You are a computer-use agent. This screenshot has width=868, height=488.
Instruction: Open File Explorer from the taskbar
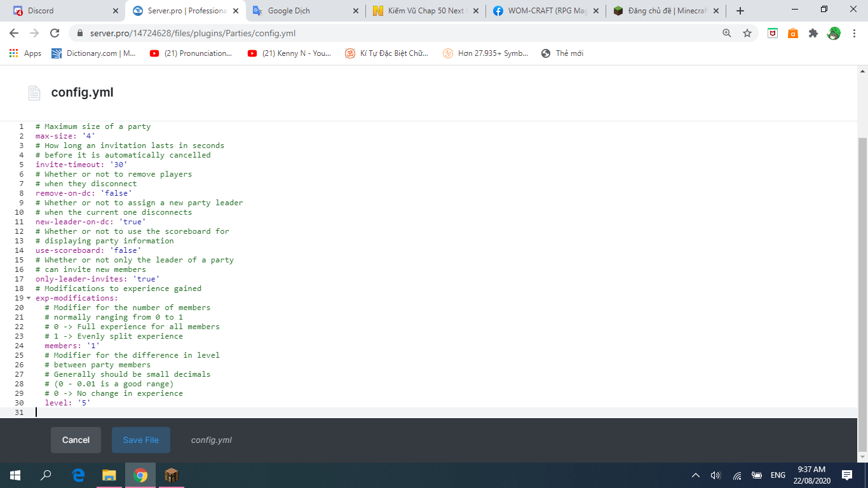coord(109,475)
